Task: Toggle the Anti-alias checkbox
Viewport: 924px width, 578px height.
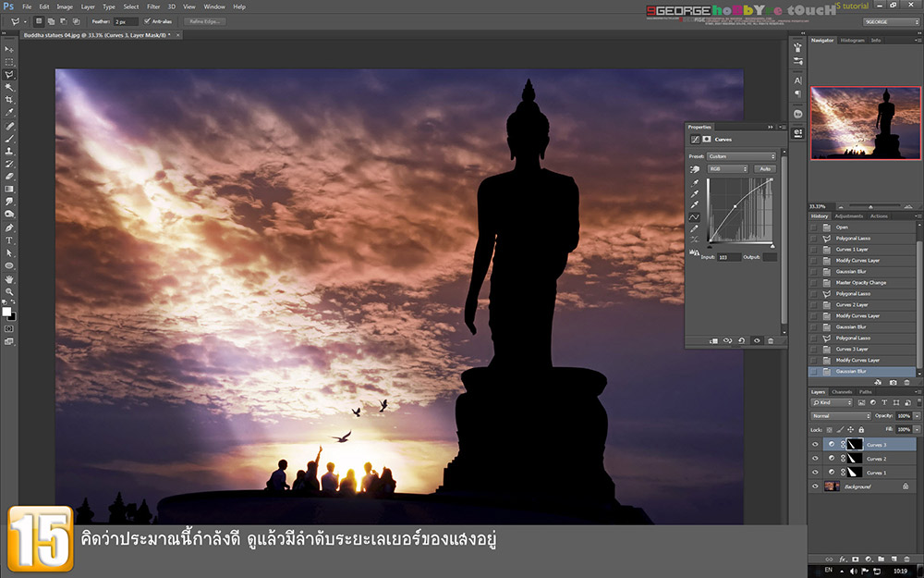Action: (147, 21)
